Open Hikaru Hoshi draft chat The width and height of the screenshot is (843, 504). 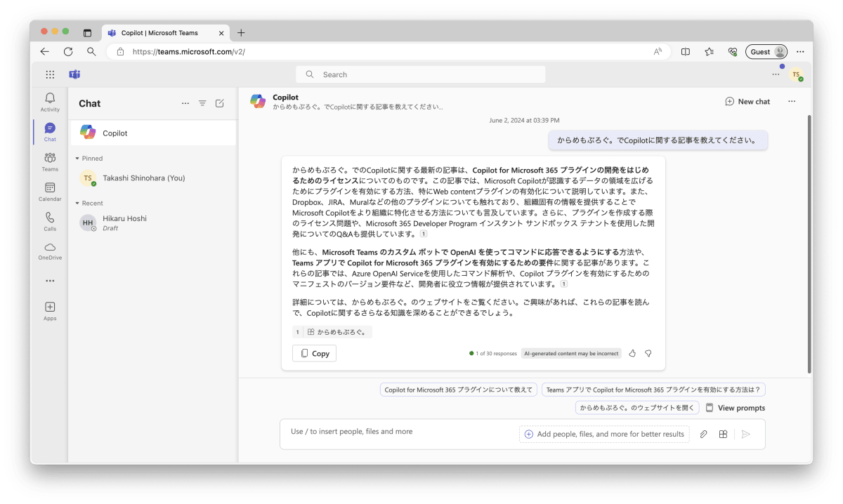coord(153,223)
